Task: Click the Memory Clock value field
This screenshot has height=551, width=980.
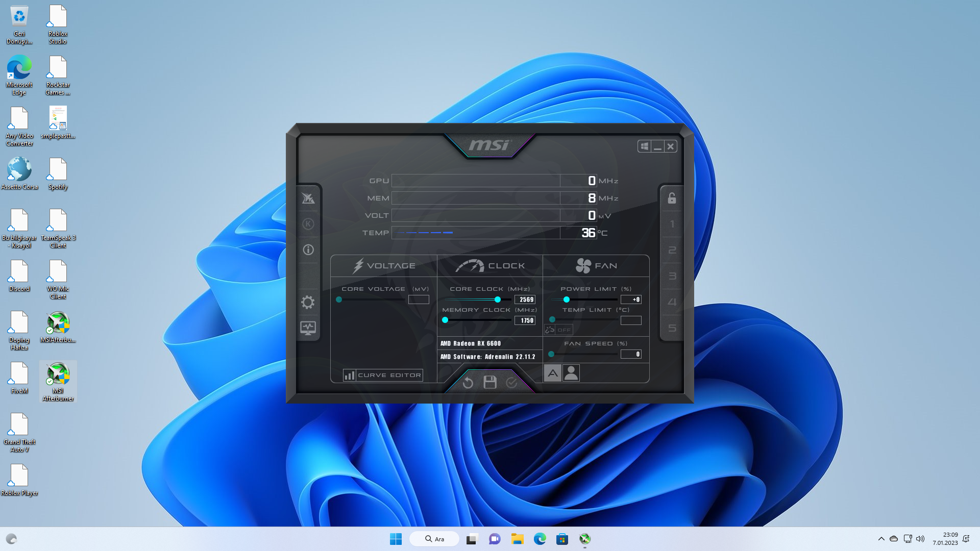Action: (525, 320)
